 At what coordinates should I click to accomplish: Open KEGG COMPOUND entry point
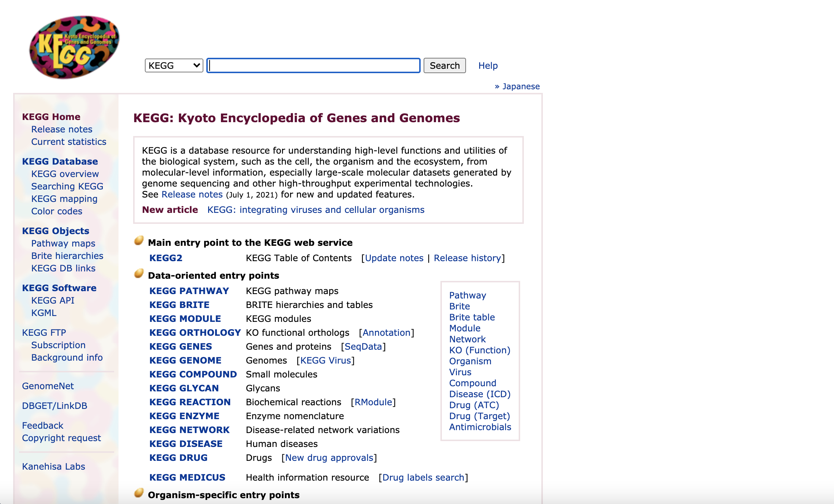pyautogui.click(x=193, y=374)
